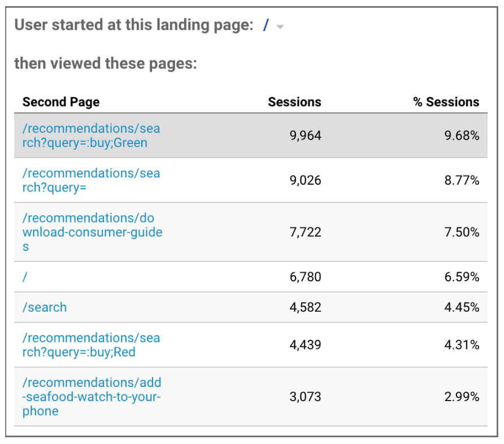Select the 6,780 sessions cell
The image size is (504, 444).
pos(305,277)
